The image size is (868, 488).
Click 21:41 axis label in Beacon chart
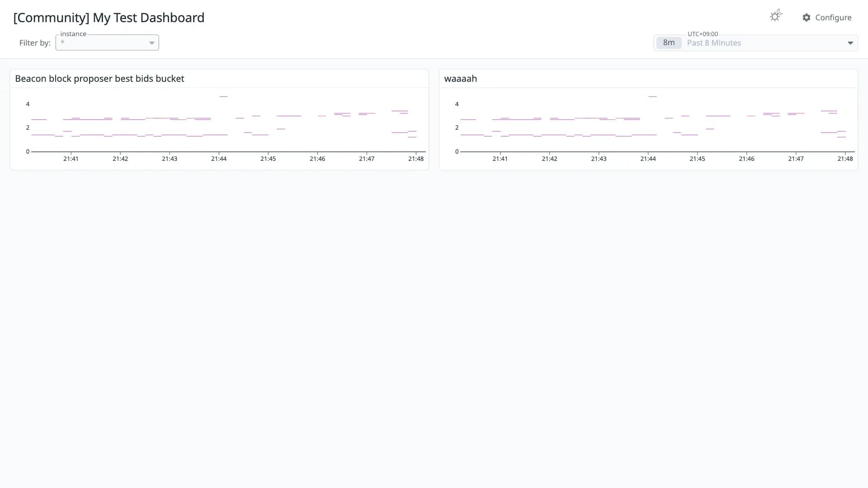coord(71,159)
